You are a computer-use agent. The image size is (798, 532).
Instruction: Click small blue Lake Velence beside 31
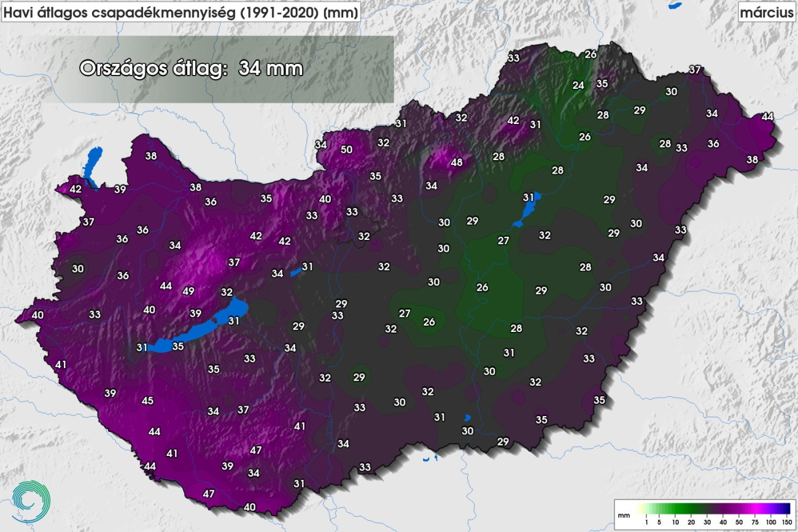pos(296,271)
